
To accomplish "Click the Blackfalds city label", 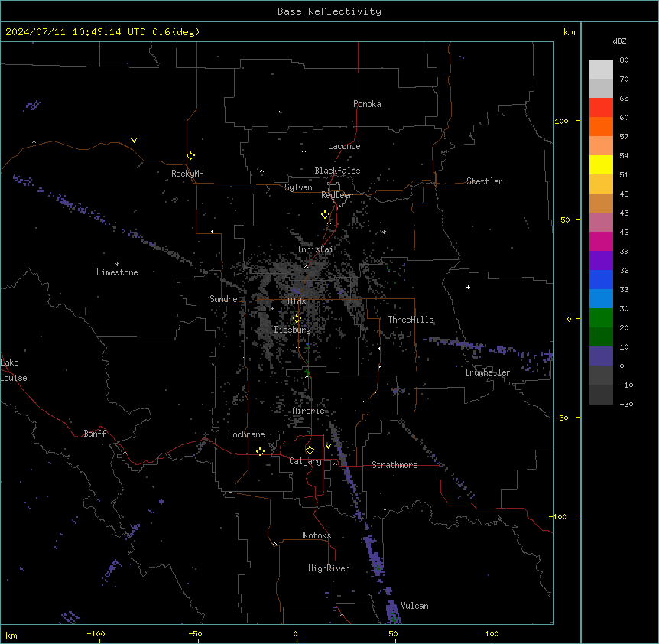I will [x=337, y=171].
